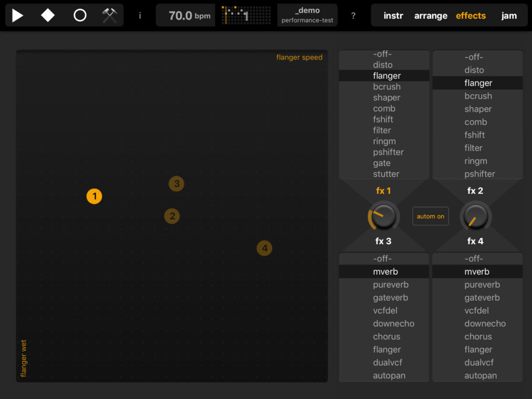The image size is (532, 399).
Task: Click the fx 1 amount knob
Action: pyautogui.click(x=384, y=216)
